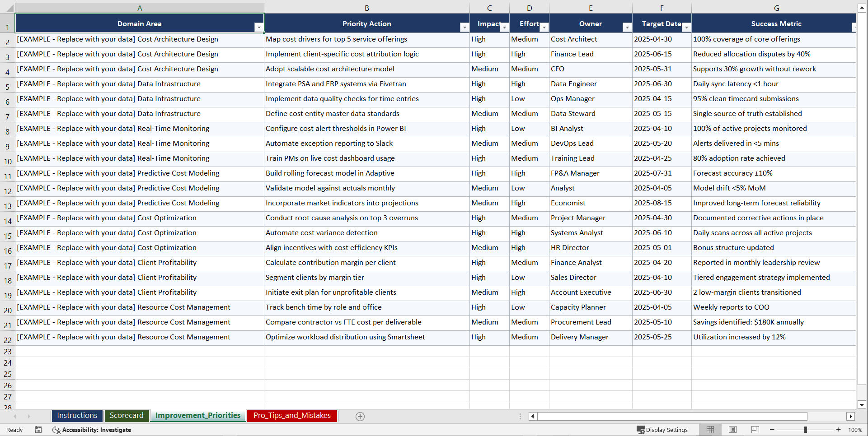Switch to Normal view in status bar
Screen dimensions: 868x436
click(710, 430)
